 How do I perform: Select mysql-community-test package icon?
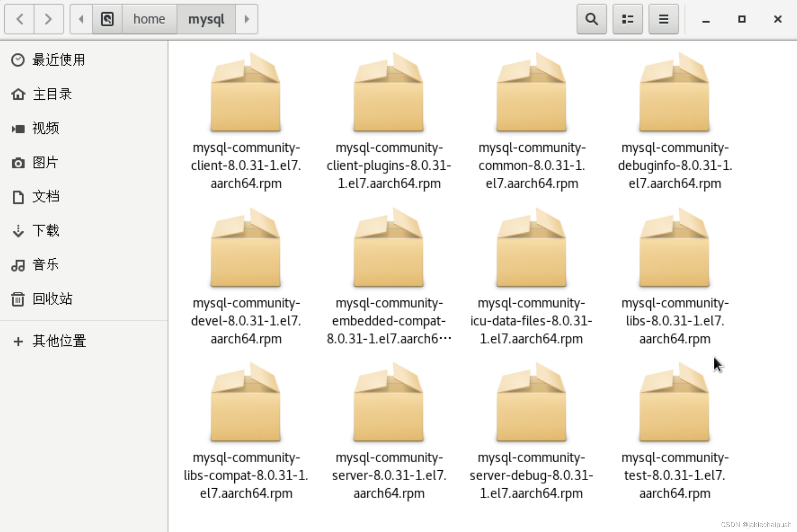point(674,402)
